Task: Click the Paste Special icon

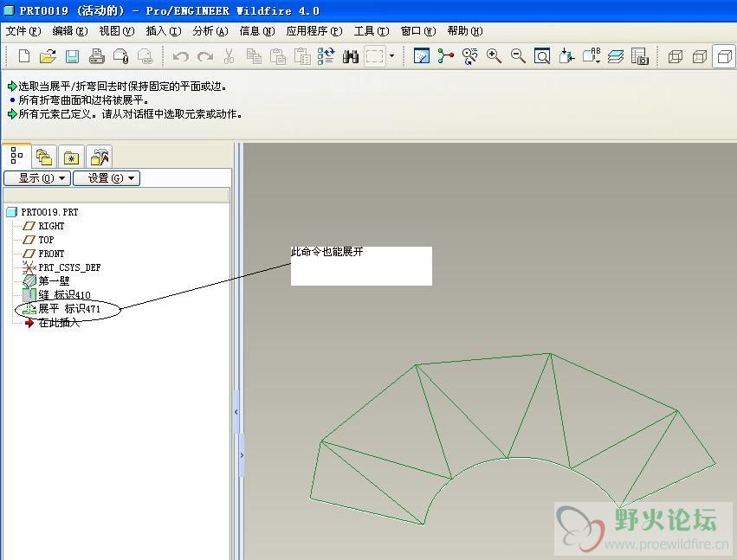Action: click(302, 56)
